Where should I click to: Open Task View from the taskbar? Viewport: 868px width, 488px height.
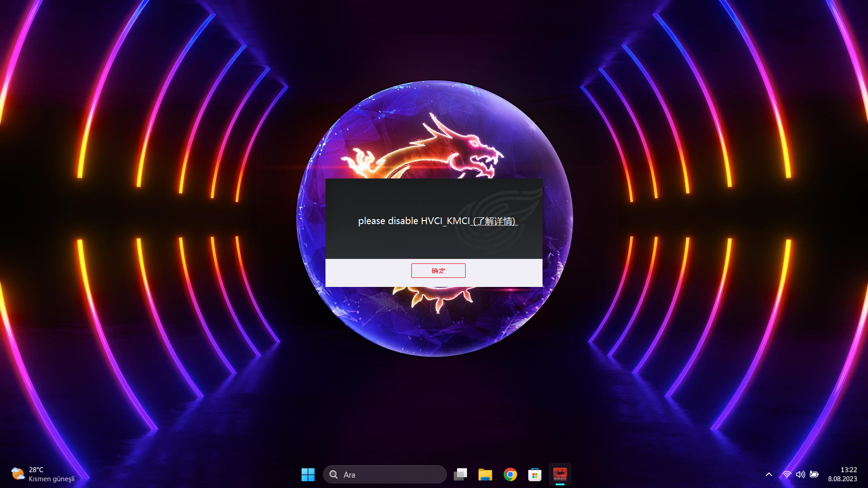tap(460, 474)
